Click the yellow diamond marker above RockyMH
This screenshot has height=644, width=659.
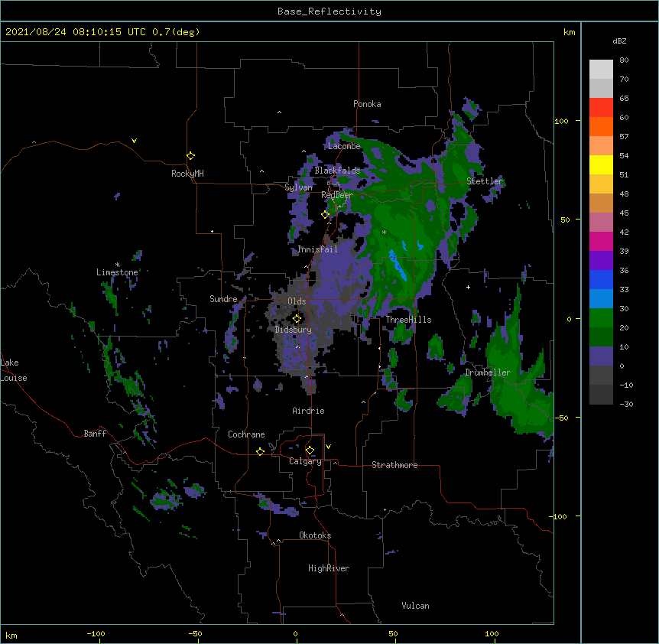coord(190,156)
